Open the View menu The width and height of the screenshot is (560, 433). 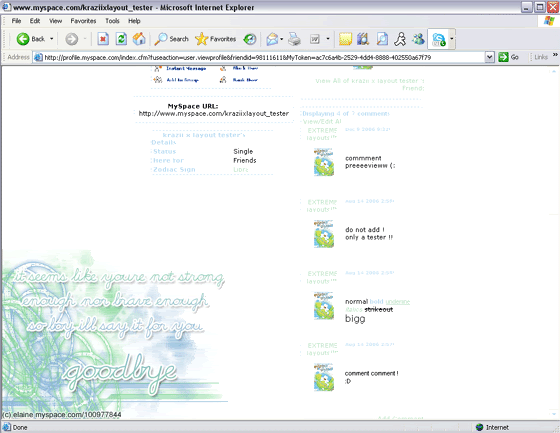55,21
